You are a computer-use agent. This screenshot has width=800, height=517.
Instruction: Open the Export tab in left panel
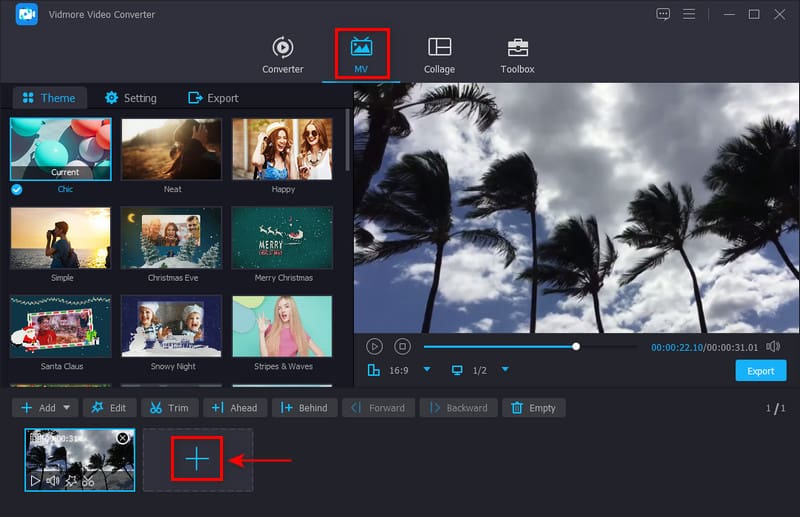tap(213, 97)
